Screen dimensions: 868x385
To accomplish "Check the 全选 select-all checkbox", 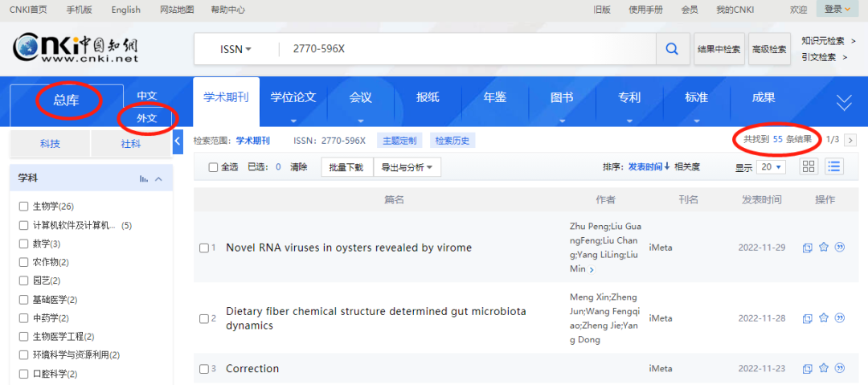I will tap(213, 166).
